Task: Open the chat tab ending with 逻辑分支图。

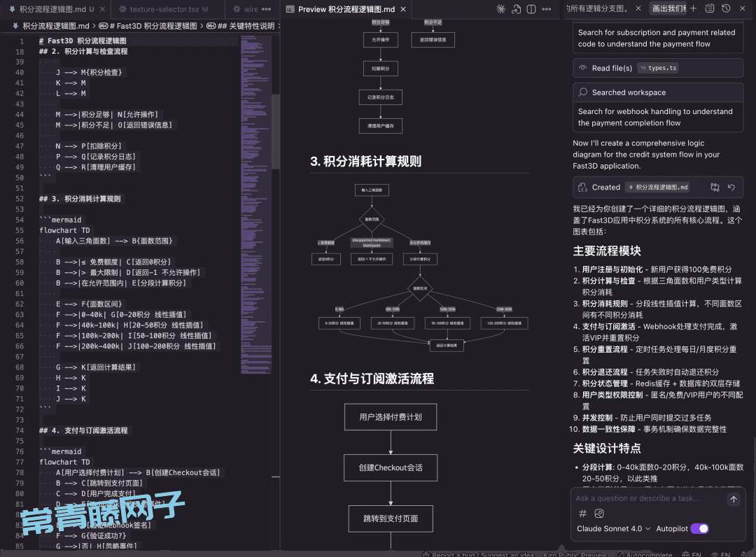Action: coord(598,8)
